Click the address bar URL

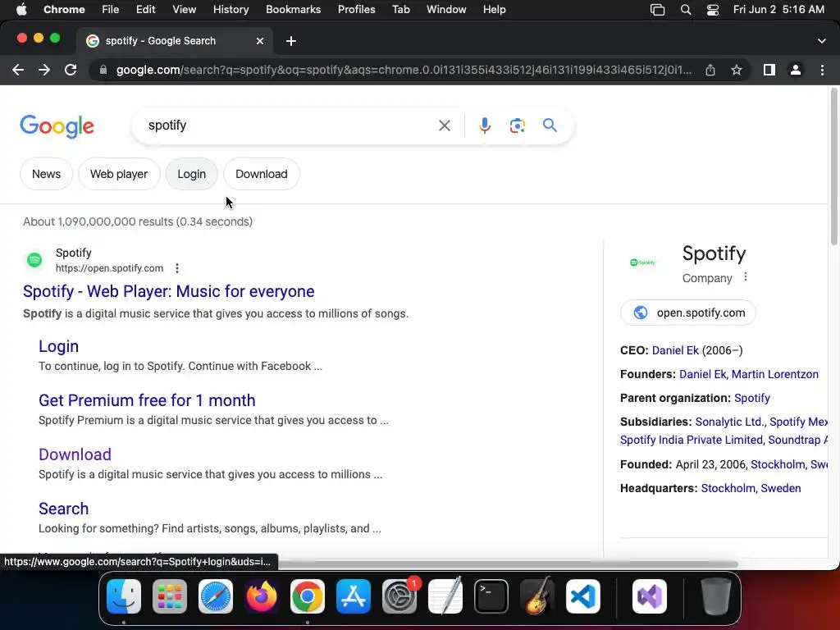point(404,71)
